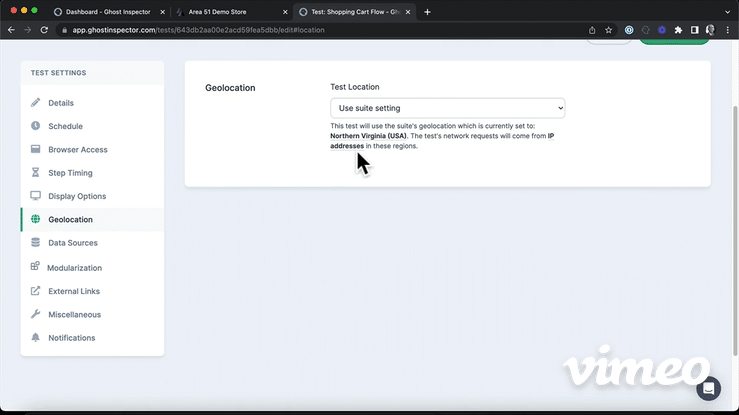The image size is (739, 415).
Task: Open the Schedule settings section
Action: [92, 126]
